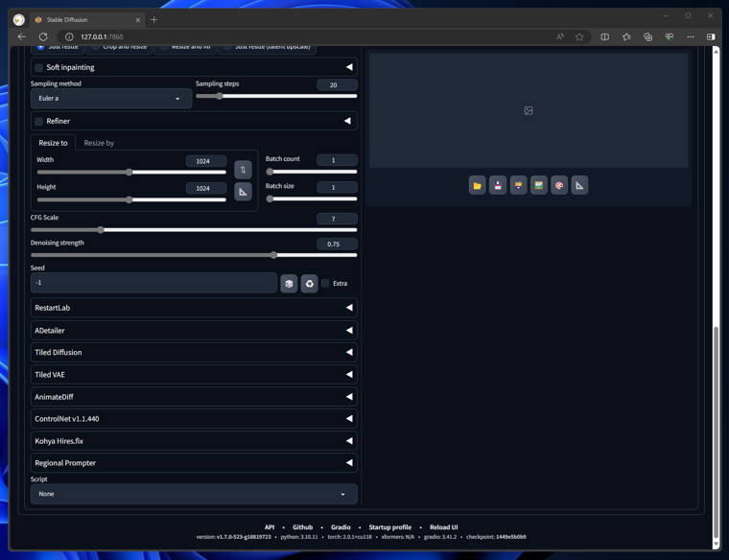The height and width of the screenshot is (560, 729).
Task: Click the read aloud icon
Action: tap(560, 36)
